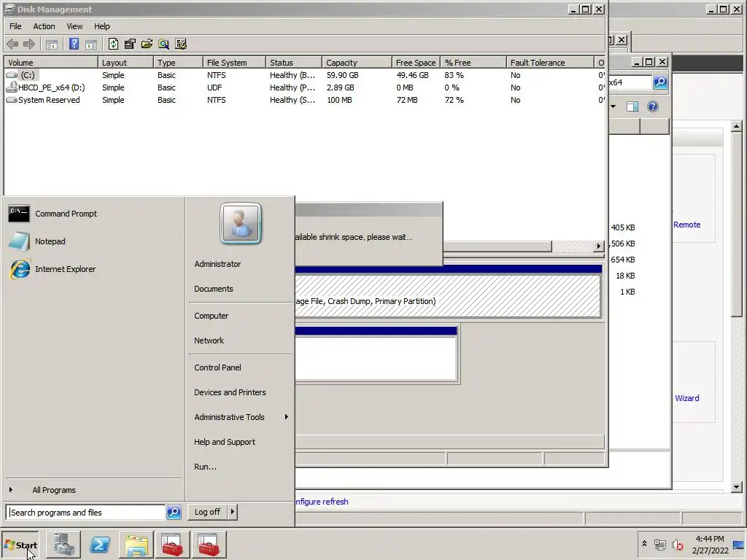Image resolution: width=747 pixels, height=560 pixels.
Task: Select Control Panel in the Start menu
Action: pos(217,367)
